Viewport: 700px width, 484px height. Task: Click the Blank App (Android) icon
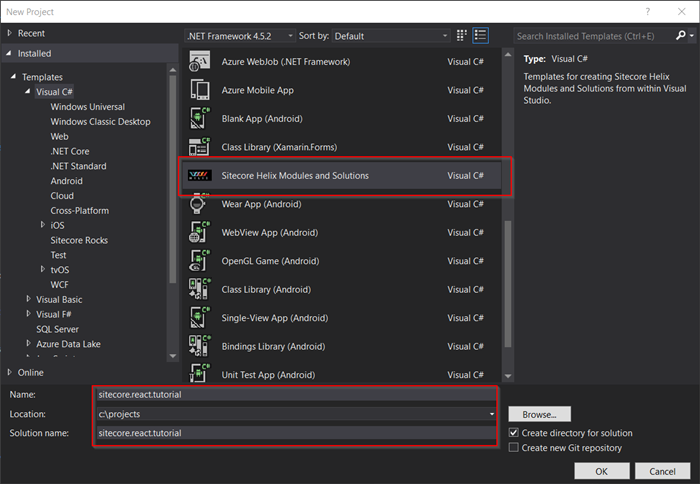click(199, 119)
